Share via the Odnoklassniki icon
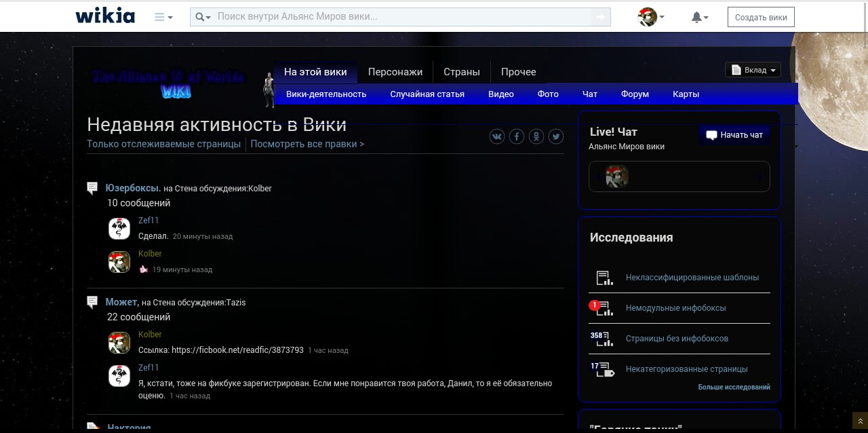 536,136
